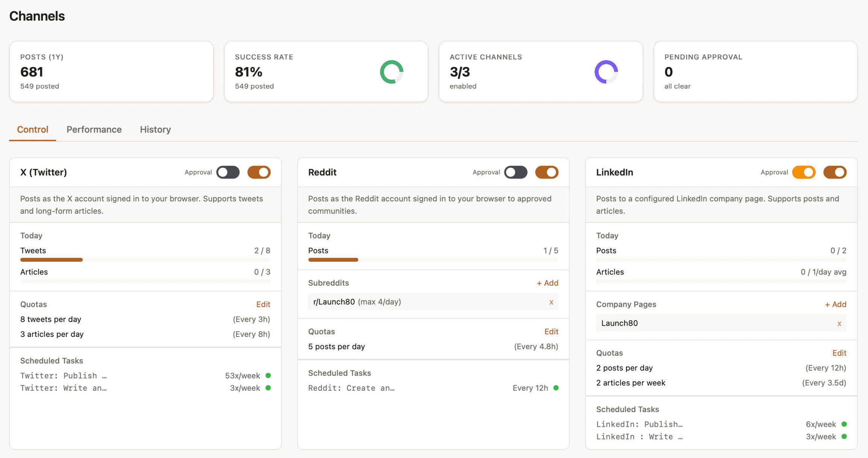The width and height of the screenshot is (868, 458).
Task: Click the Success Rate donut chart
Action: coord(392,71)
